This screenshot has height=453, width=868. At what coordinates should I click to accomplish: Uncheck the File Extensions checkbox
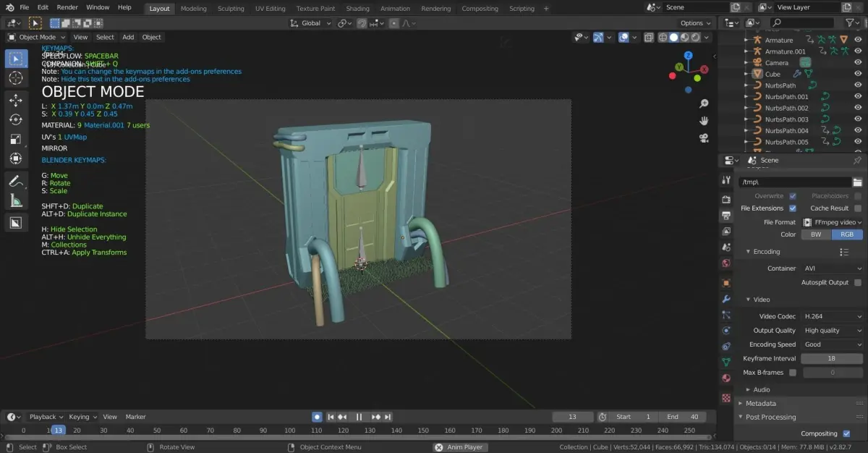point(793,208)
